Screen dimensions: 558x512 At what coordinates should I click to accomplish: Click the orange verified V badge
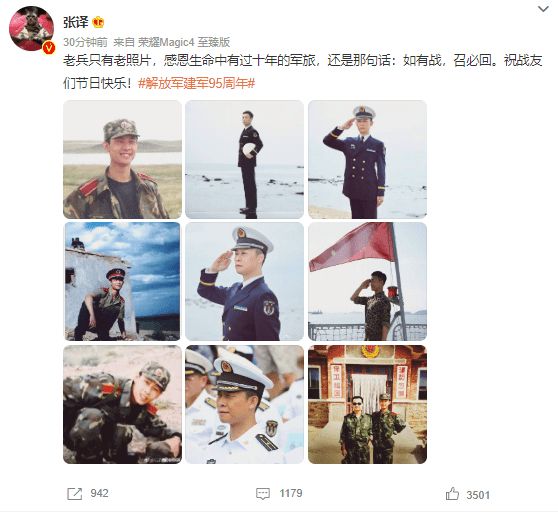[49, 47]
